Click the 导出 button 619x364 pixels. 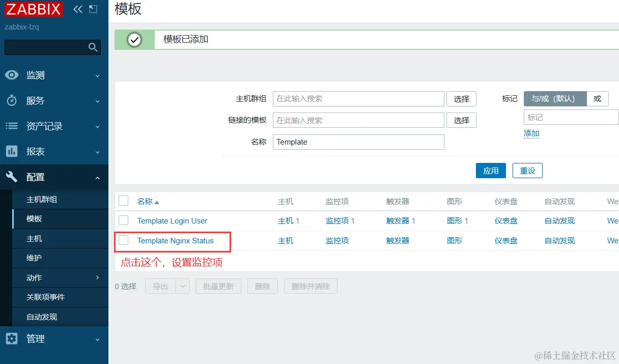160,286
